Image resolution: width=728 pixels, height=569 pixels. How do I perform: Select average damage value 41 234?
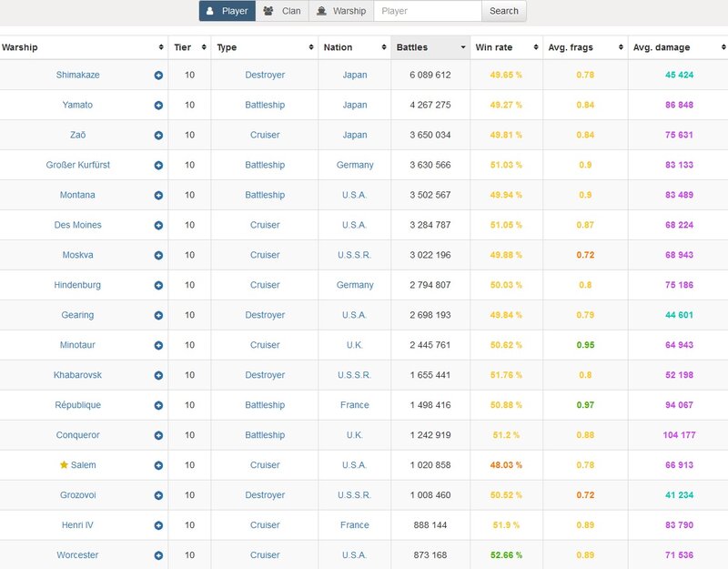(x=679, y=494)
